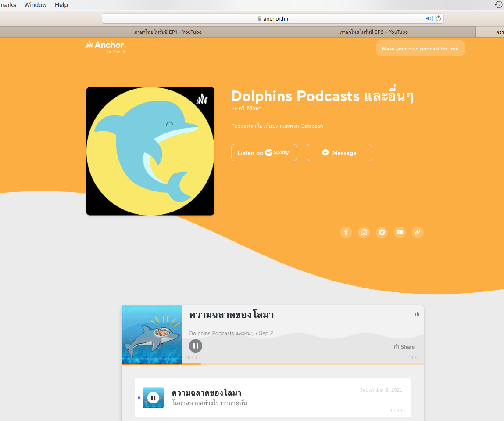Click the player episode title ความฉลาดของโลมา

pyautogui.click(x=232, y=315)
